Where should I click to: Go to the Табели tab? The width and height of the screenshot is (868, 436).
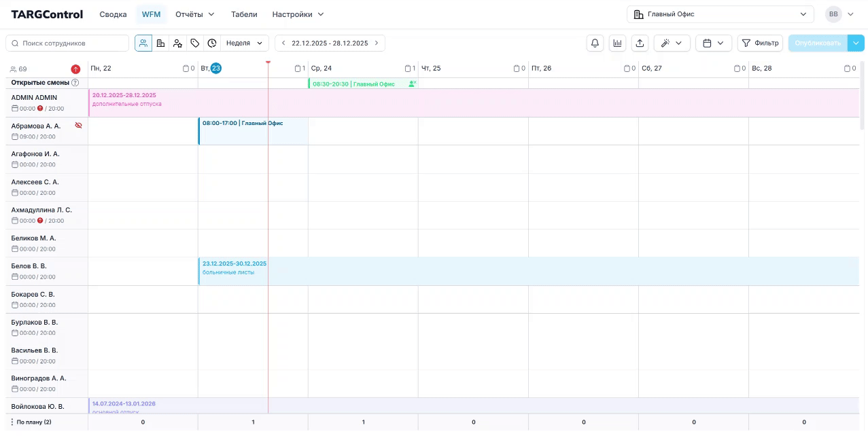tap(244, 14)
